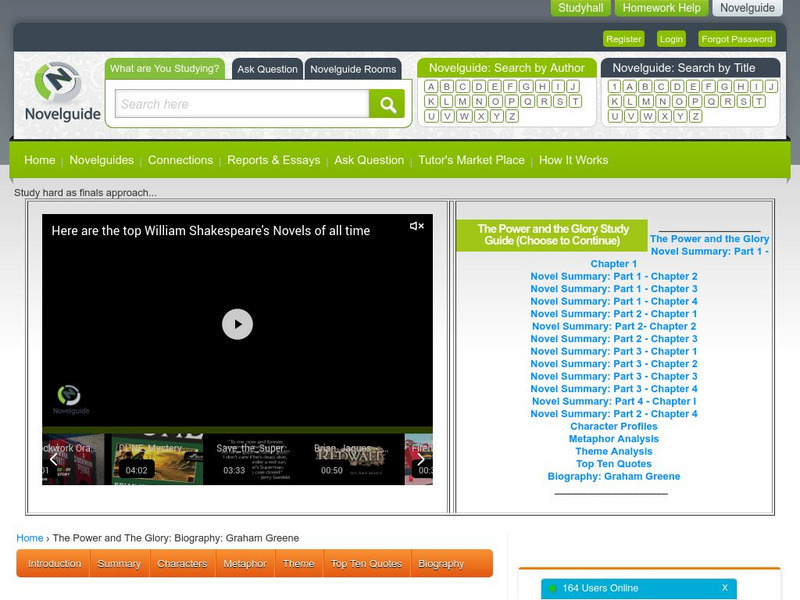Viewport: 800px width, 600px height.
Task: Open author letter G
Action: coord(527,86)
